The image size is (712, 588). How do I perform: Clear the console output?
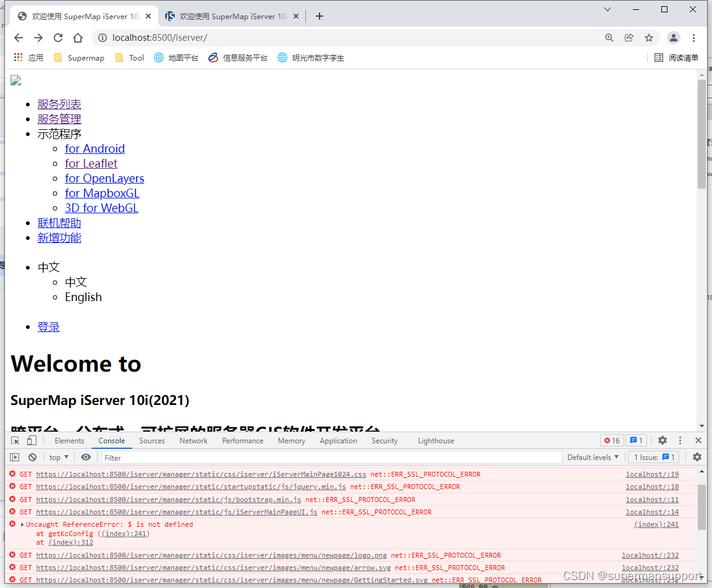32,458
